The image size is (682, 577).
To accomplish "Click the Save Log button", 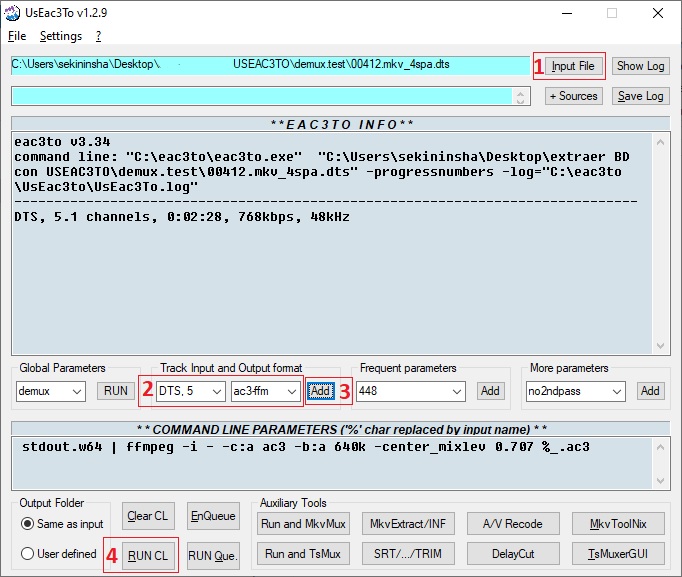I will (640, 96).
